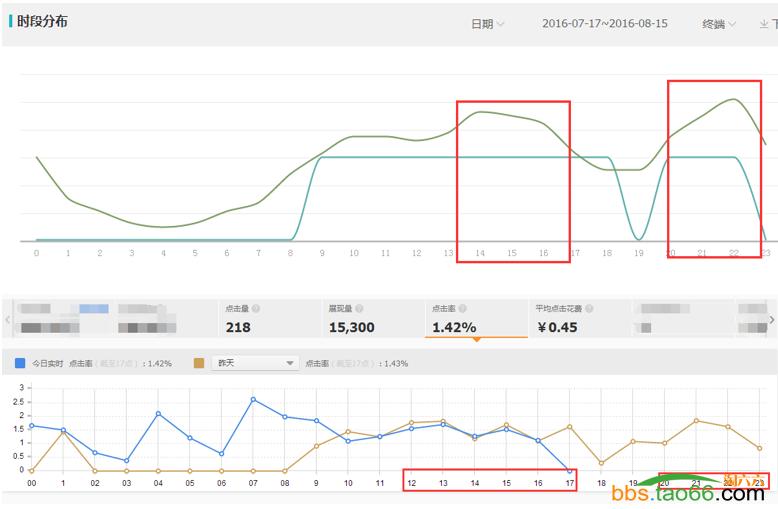Screen dimensions: 778x509
Task: Click the tan data point at hour 18
Action: pyautogui.click(x=601, y=463)
